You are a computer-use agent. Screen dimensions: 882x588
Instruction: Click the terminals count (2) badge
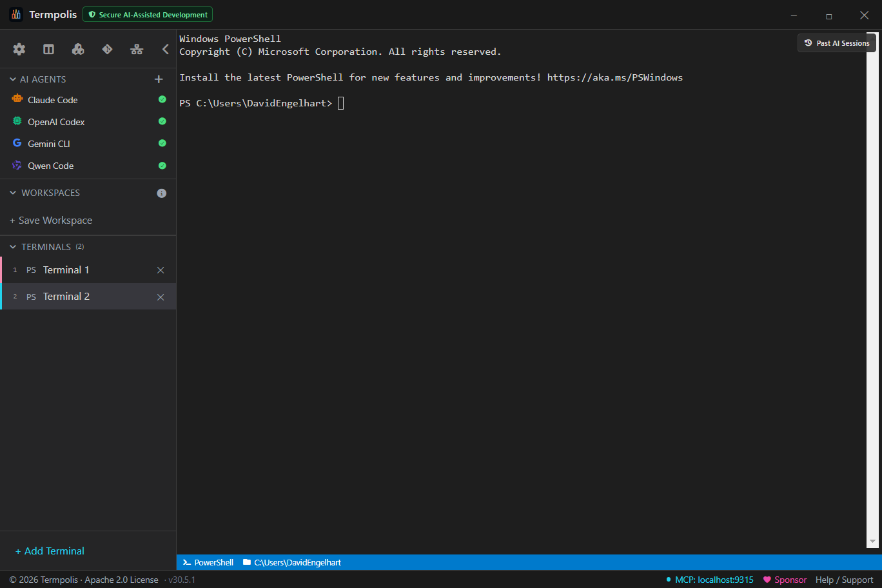click(79, 247)
